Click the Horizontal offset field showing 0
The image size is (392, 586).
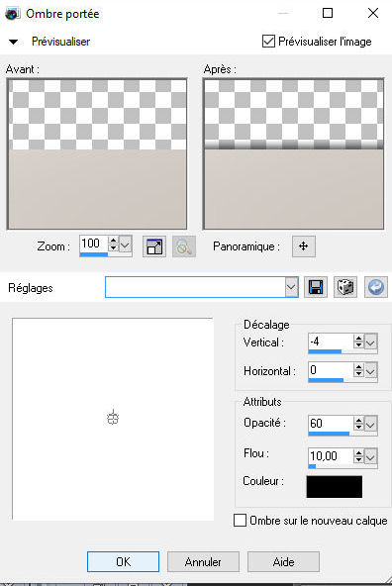331,370
